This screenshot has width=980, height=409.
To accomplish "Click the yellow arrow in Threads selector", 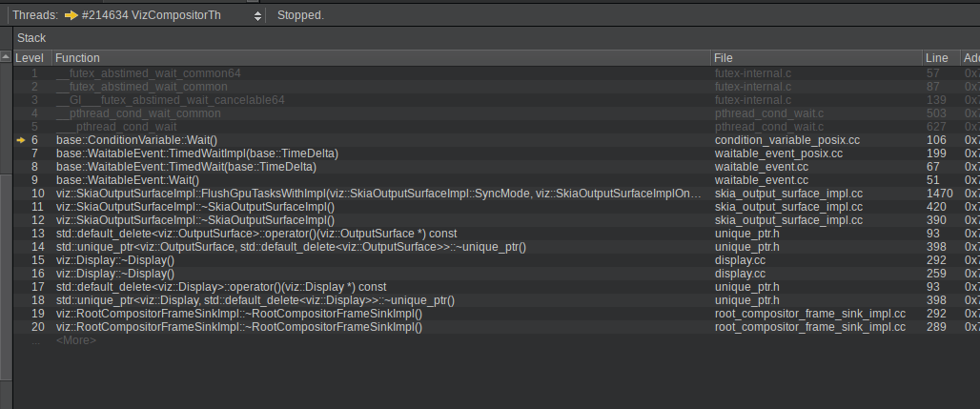I will (x=71, y=15).
